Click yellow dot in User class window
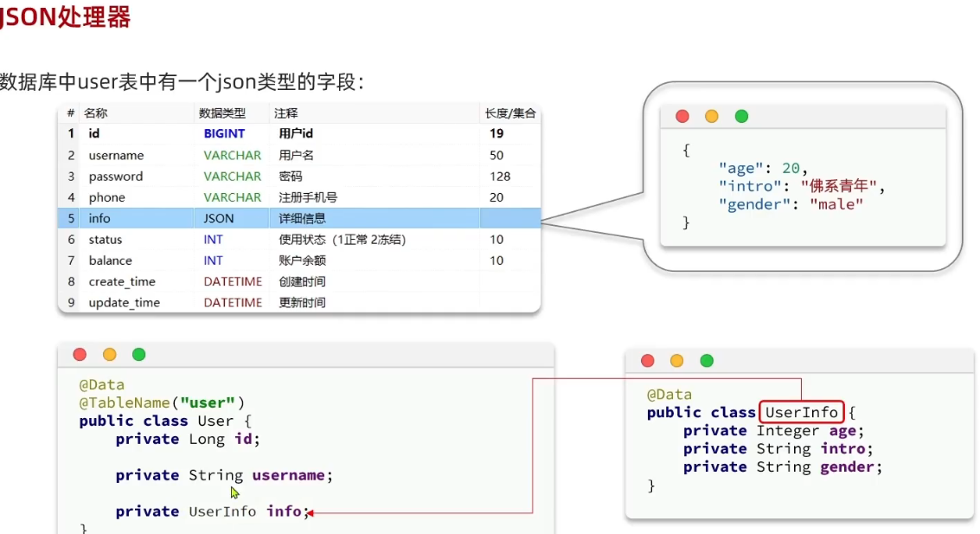This screenshot has width=980, height=534. [109, 354]
